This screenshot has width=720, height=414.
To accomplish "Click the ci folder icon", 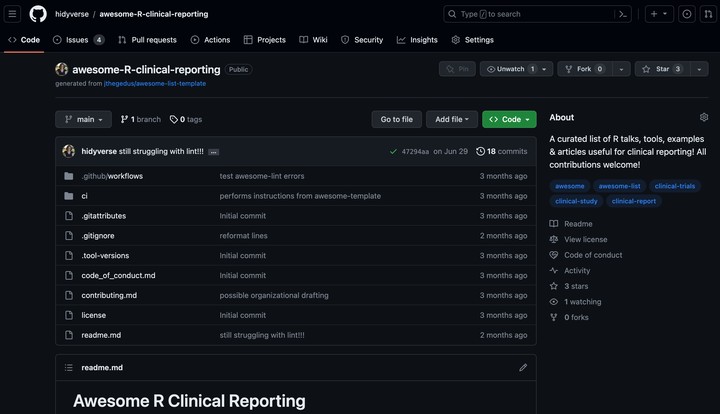I will point(69,196).
